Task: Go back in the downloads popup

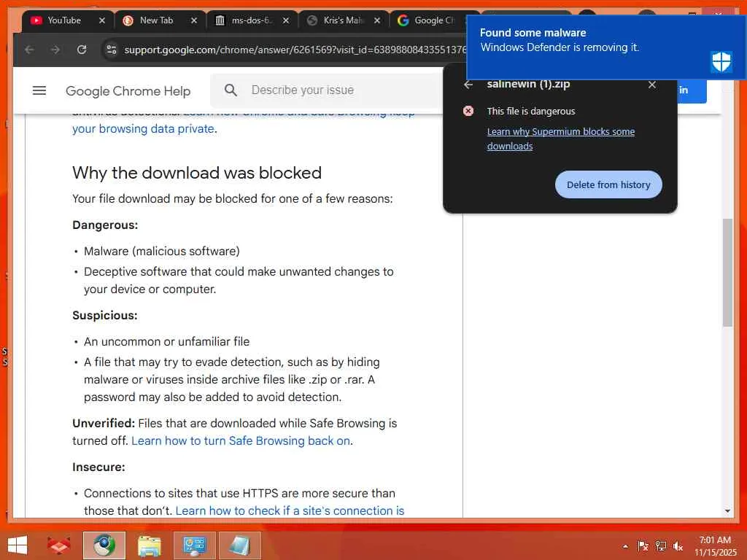Action: [468, 85]
